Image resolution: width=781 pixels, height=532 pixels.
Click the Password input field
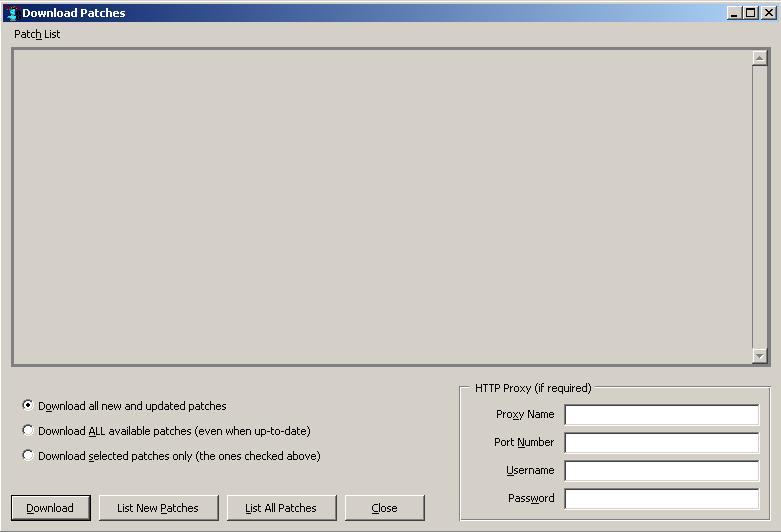[661, 498]
